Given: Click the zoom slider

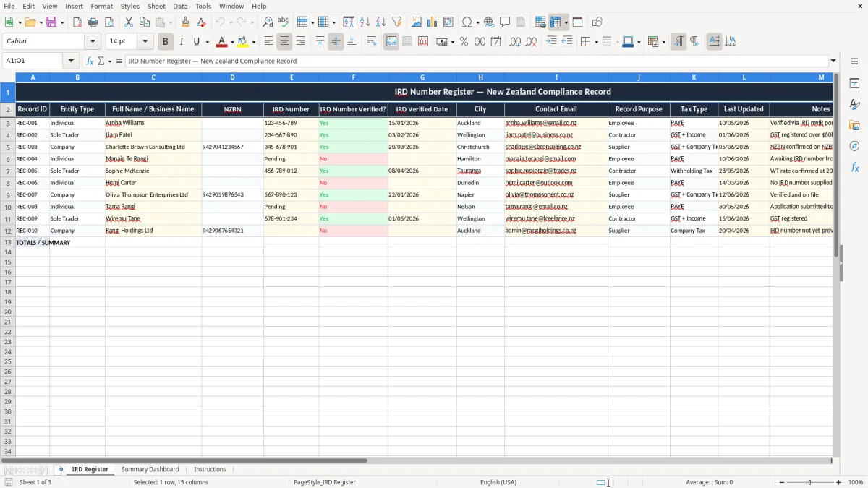Looking at the screenshot, I should pos(809,482).
